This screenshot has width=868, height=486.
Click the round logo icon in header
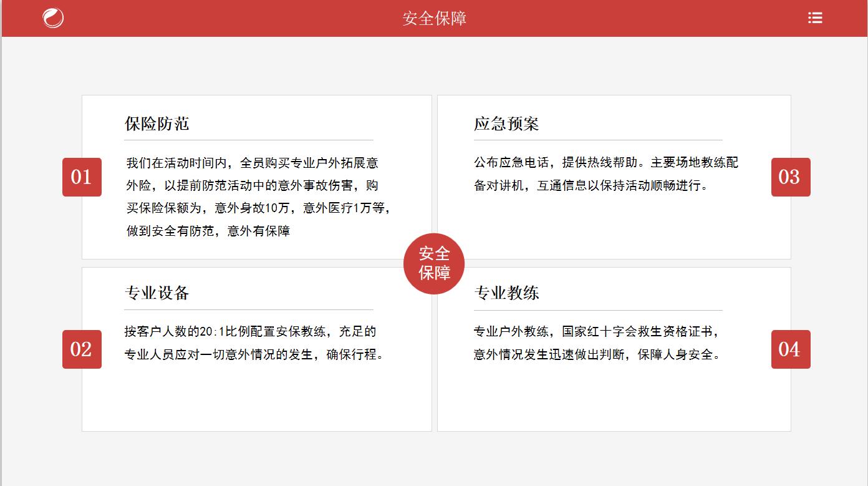click(53, 18)
